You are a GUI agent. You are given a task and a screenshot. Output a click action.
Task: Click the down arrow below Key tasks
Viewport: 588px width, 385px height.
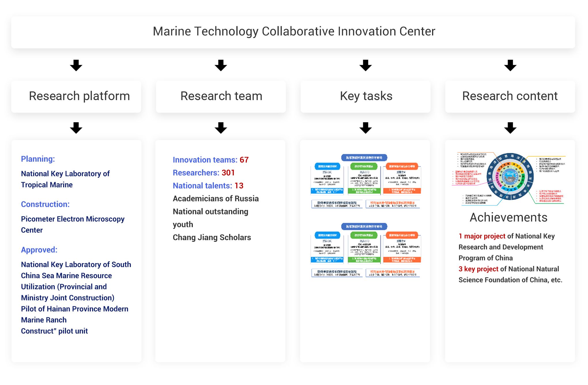tap(365, 128)
